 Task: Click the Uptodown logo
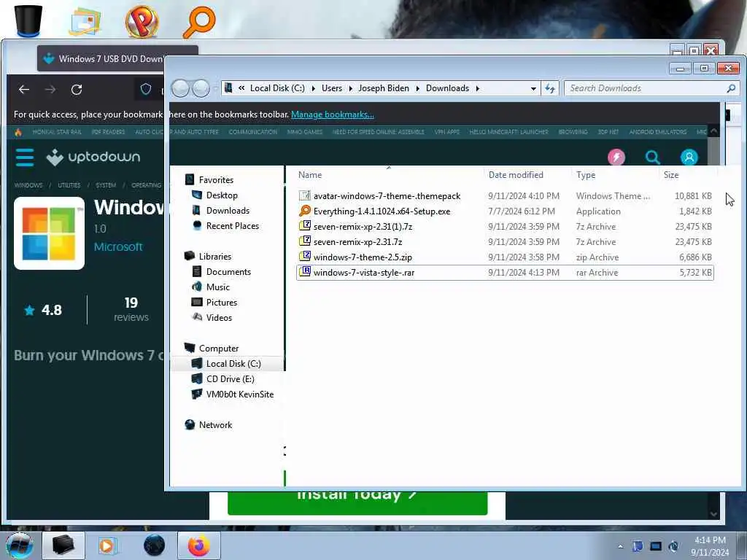click(x=93, y=157)
